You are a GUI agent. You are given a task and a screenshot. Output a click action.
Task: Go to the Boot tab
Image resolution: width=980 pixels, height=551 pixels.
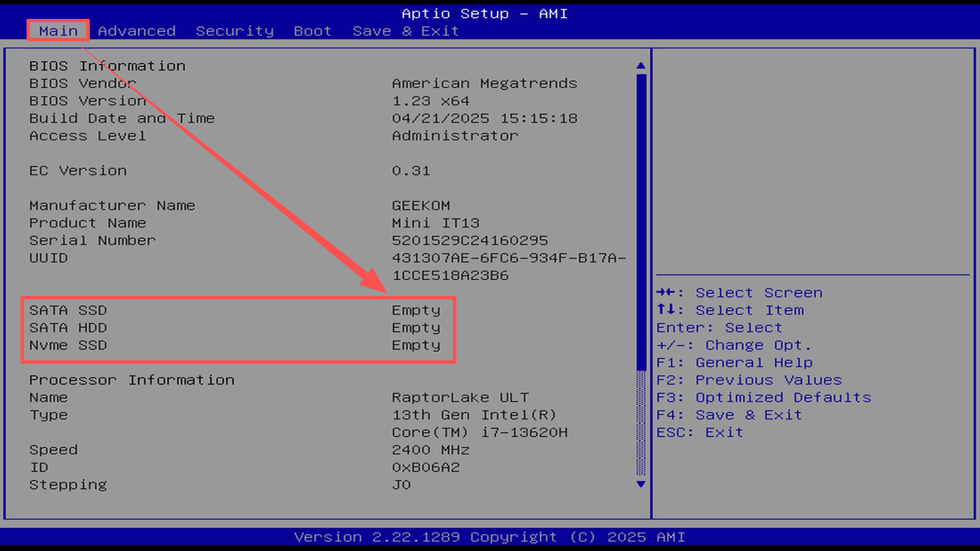pyautogui.click(x=312, y=31)
